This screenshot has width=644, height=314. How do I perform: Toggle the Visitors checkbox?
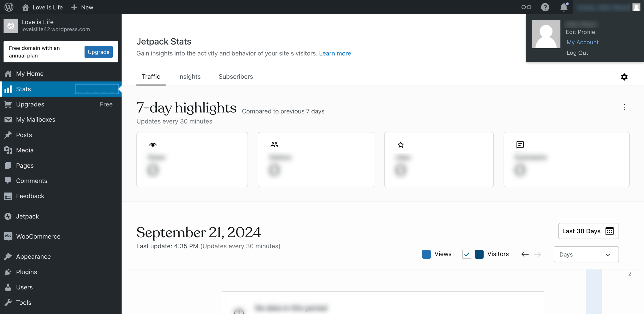pos(466,254)
